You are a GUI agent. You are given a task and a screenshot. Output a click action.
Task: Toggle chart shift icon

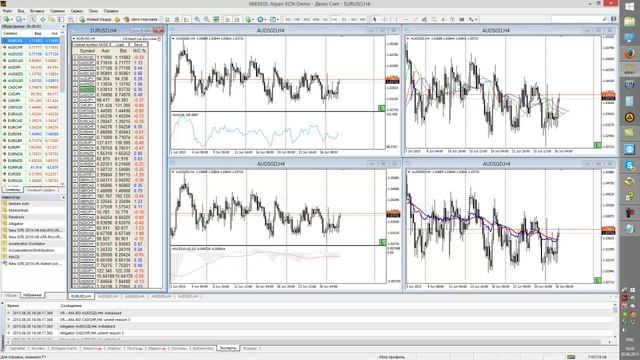tap(237, 19)
